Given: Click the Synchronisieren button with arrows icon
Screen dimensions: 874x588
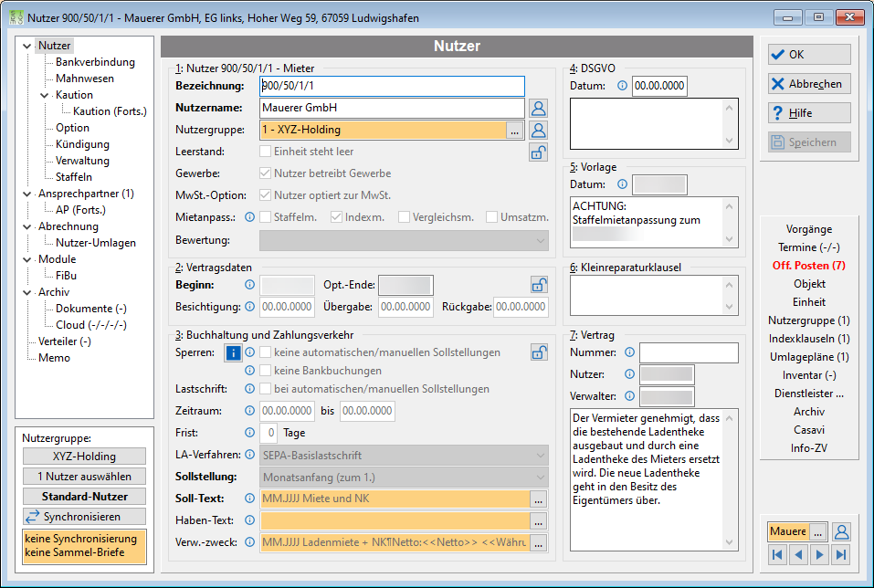Looking at the screenshot, I should click(x=84, y=517).
